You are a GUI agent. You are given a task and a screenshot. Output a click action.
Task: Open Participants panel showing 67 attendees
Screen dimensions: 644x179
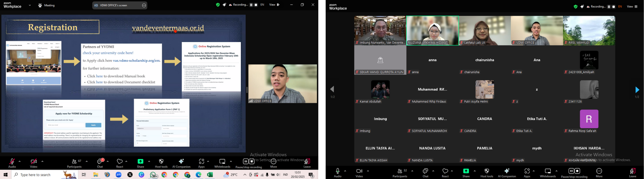coord(74,163)
